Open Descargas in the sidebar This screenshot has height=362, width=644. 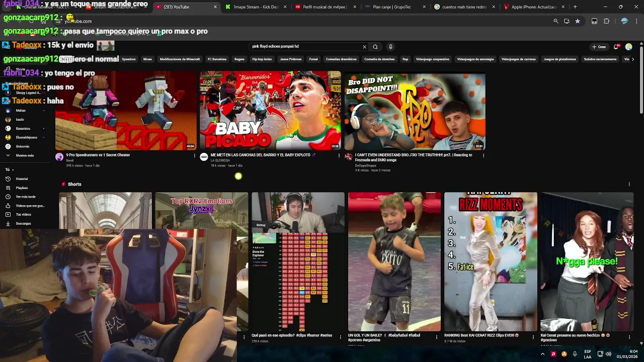pyautogui.click(x=23, y=224)
